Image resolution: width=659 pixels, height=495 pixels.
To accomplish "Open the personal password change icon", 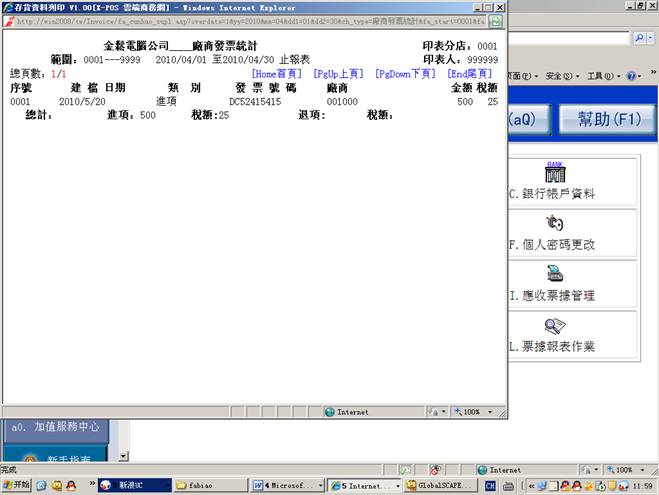I will pyautogui.click(x=552, y=223).
